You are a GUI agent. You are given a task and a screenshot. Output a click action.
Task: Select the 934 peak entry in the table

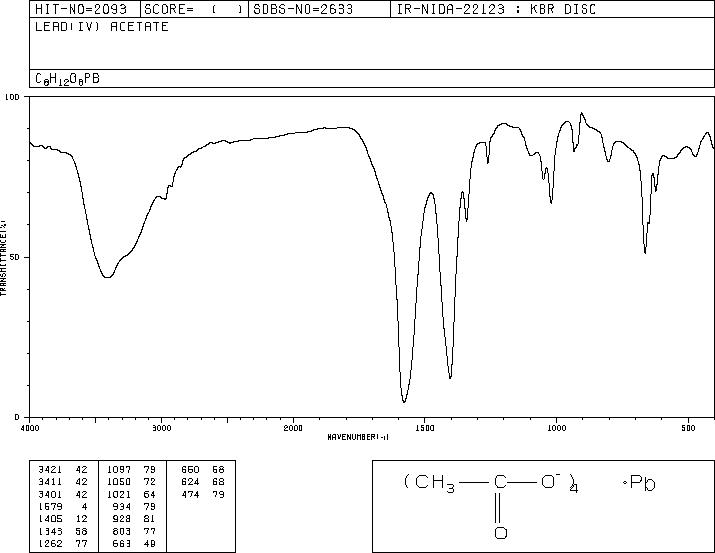[134, 506]
